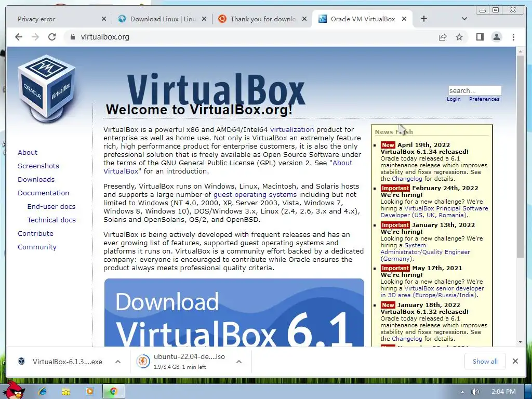Open Internet Explorer from the taskbar

(43, 392)
